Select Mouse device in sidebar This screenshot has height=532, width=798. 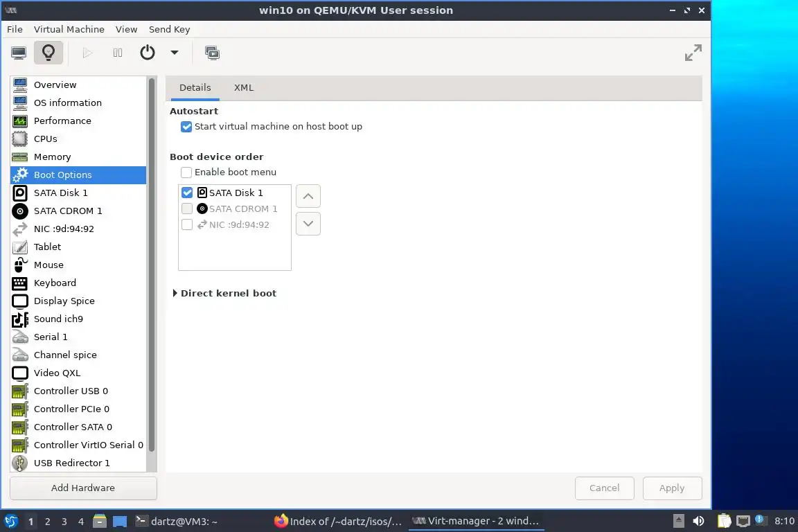coord(78,265)
